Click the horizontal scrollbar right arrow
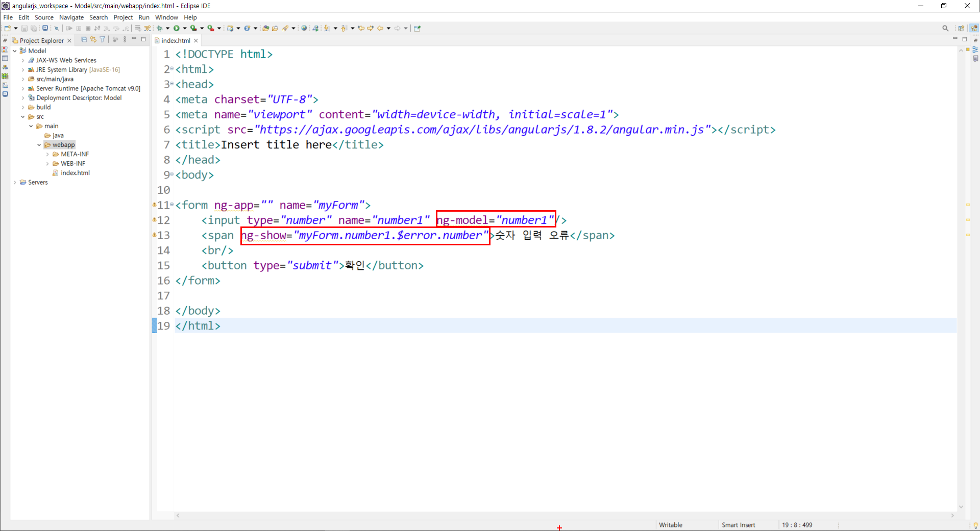Screen dimensions: 980x531 [x=952, y=515]
